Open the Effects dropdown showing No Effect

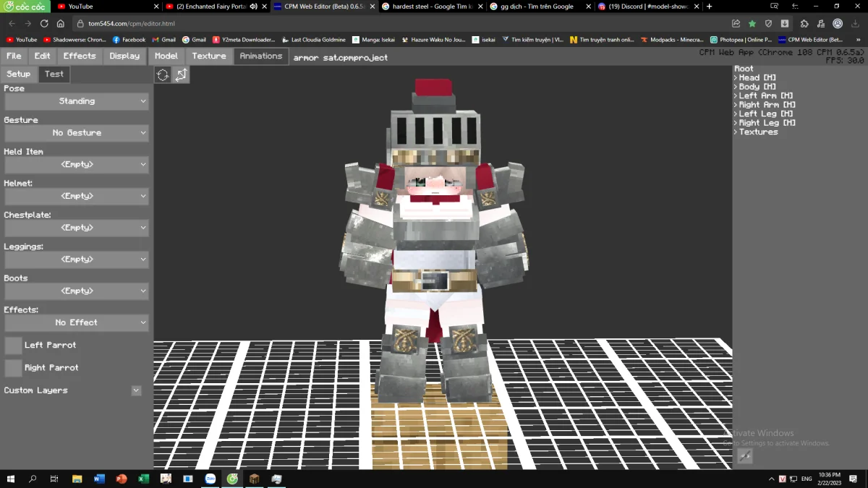pos(77,322)
